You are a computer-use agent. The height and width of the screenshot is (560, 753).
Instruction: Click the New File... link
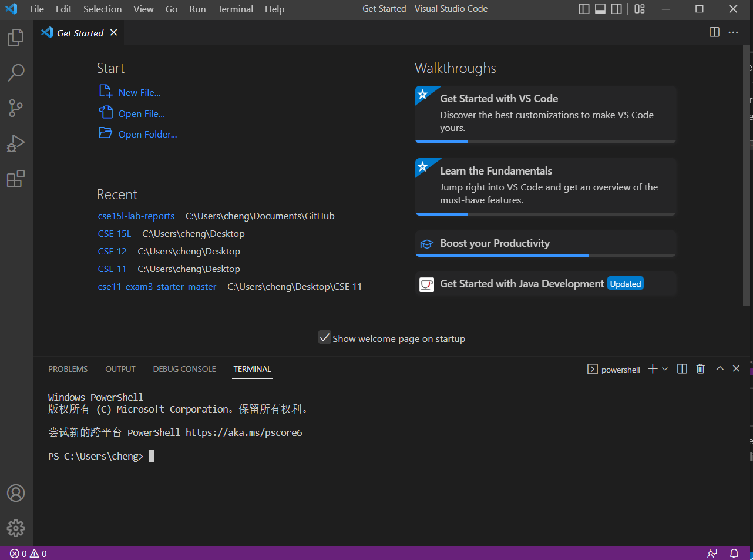pos(139,93)
